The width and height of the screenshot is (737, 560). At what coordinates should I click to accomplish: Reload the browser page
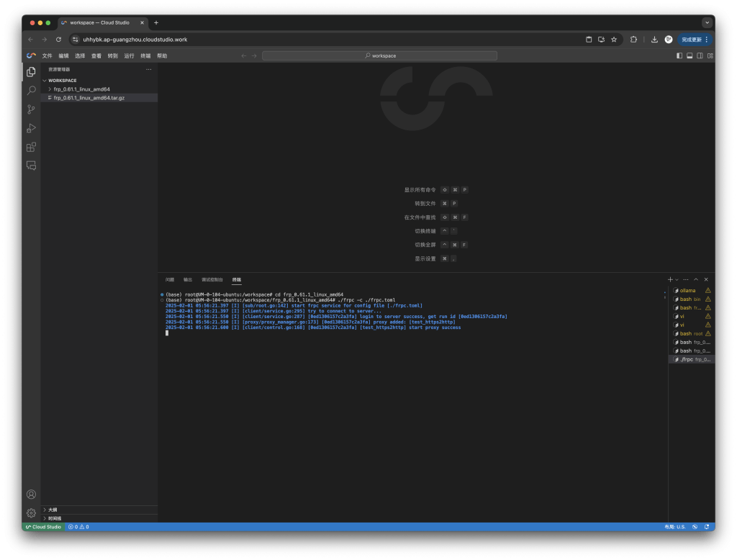point(58,40)
